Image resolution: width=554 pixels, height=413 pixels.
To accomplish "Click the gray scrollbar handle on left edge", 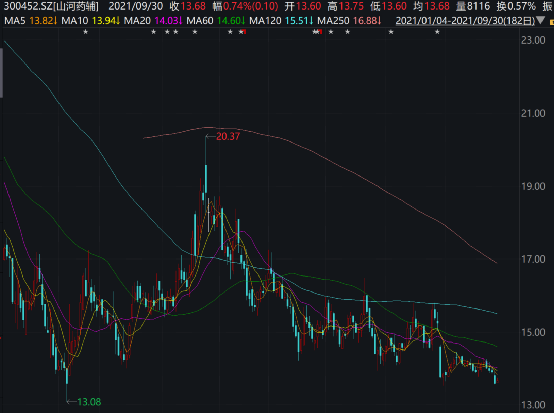I will [x=1, y=73].
